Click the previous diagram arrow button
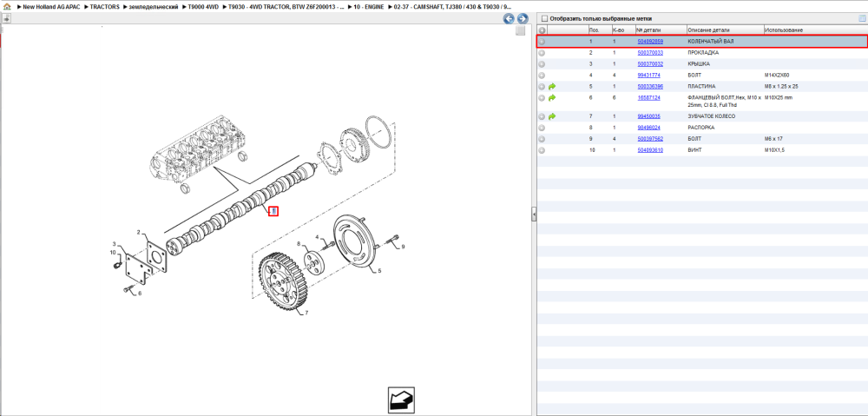The height and width of the screenshot is (416, 868). click(509, 19)
